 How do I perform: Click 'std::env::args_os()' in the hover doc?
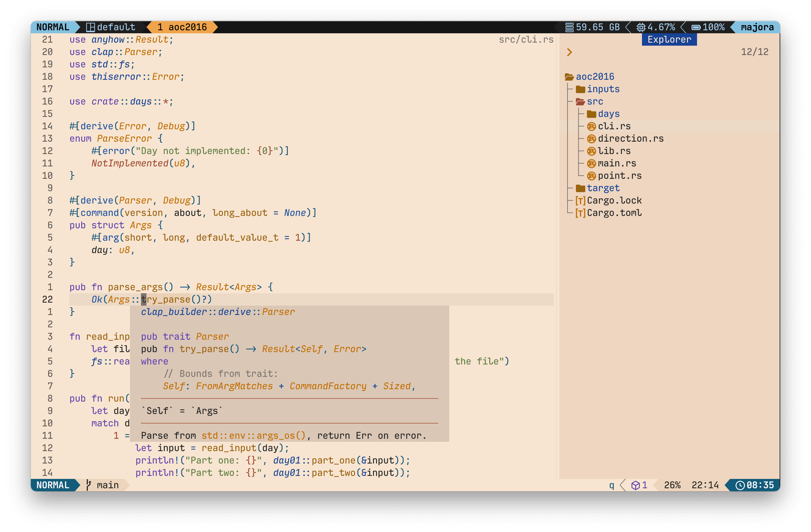(254, 436)
